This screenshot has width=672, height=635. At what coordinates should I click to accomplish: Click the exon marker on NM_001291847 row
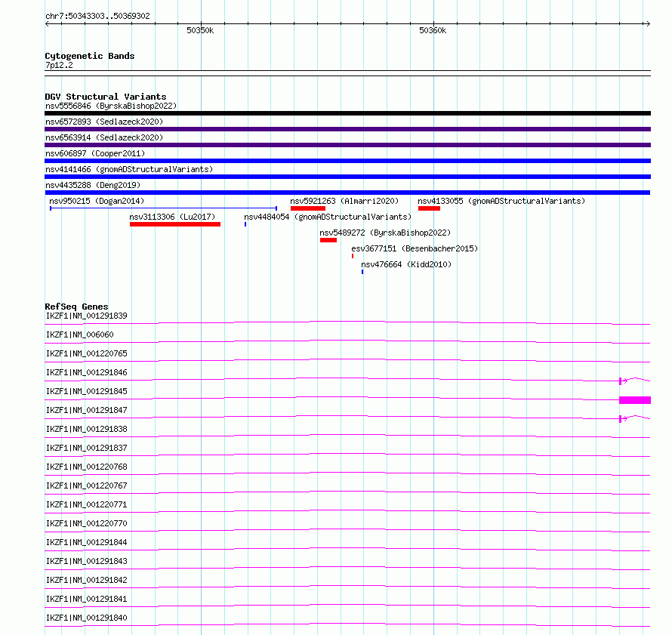[x=621, y=418]
